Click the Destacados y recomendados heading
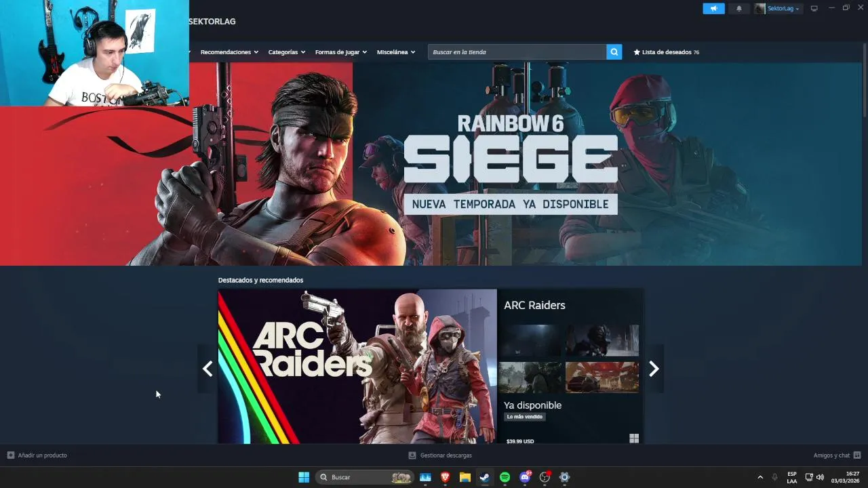This screenshot has width=868, height=488. [x=260, y=280]
